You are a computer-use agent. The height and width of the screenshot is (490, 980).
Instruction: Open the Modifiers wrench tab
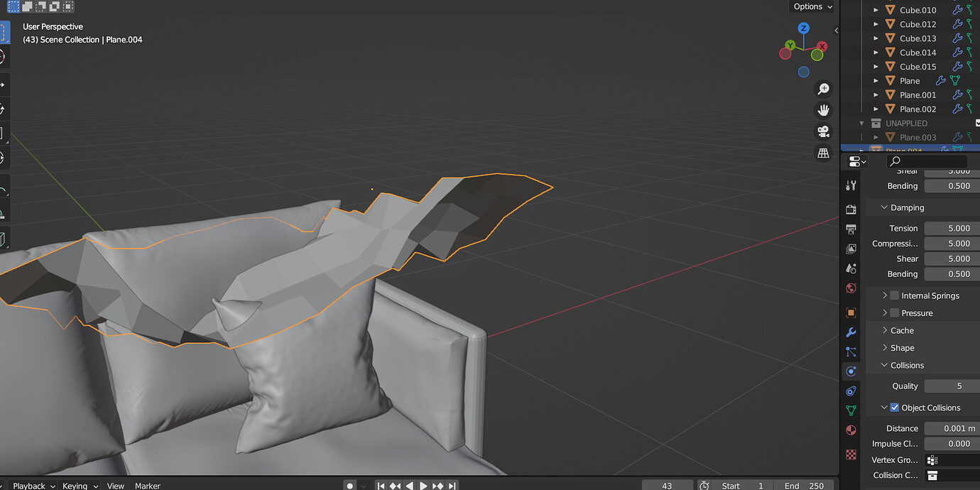851,332
